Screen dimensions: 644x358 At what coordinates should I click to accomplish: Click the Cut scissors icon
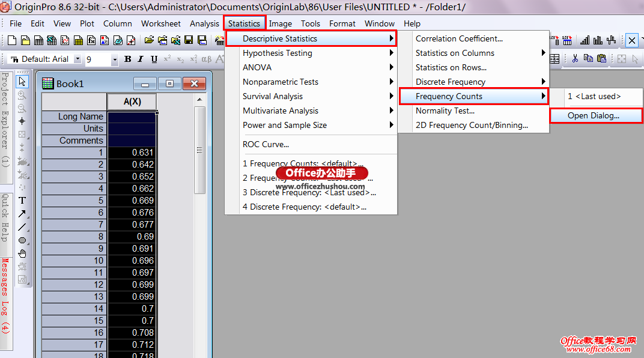coord(575,59)
